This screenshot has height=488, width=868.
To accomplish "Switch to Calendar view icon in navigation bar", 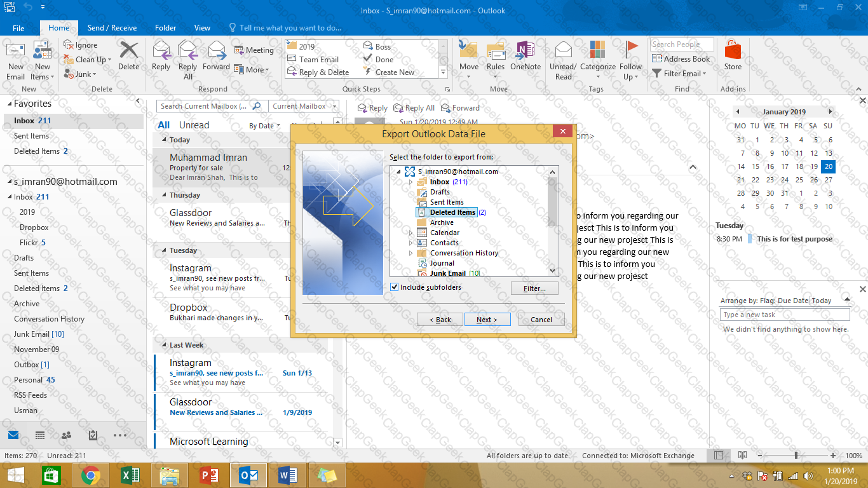I will coord(39,435).
